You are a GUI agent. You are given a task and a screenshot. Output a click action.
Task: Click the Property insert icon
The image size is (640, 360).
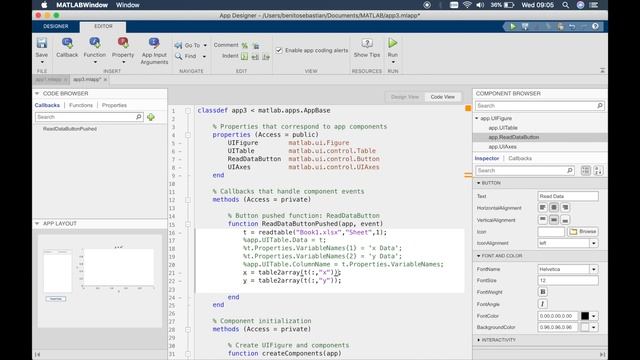pos(123,43)
